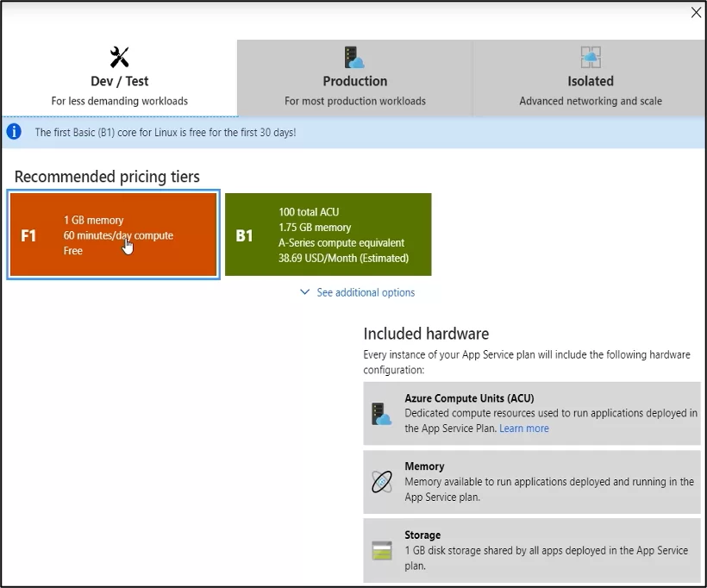The width and height of the screenshot is (707, 588).
Task: Click the Memory hardware icon
Action: [x=382, y=482]
